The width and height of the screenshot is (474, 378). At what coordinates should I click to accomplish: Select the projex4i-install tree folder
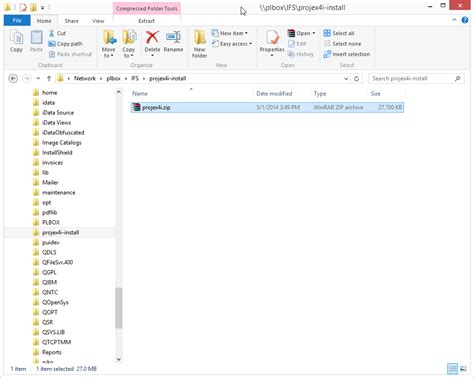coord(60,232)
